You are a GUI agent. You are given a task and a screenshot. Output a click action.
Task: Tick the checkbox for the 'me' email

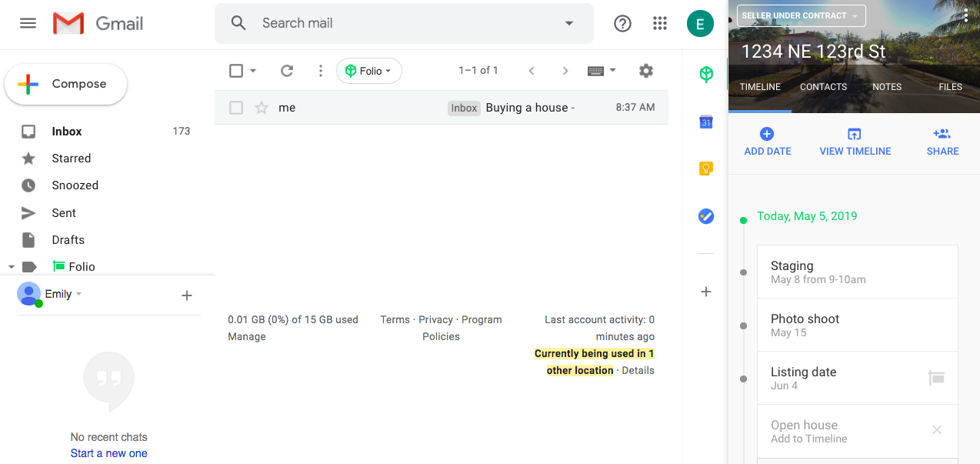pos(236,108)
